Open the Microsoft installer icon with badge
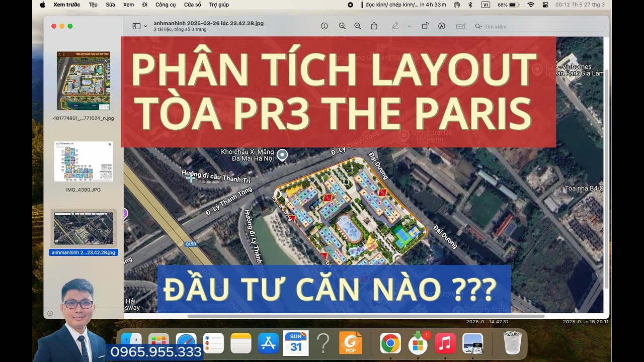The image size is (644, 362). [x=418, y=343]
